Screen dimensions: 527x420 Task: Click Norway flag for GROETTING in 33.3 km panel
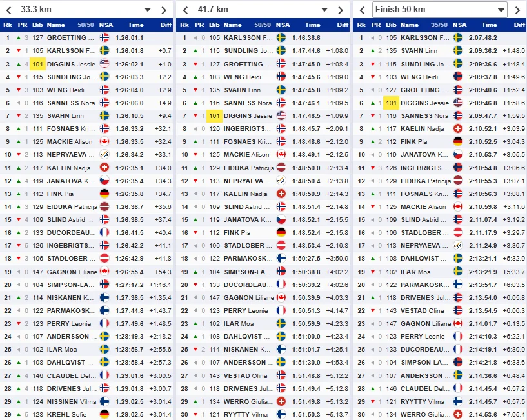point(104,37)
